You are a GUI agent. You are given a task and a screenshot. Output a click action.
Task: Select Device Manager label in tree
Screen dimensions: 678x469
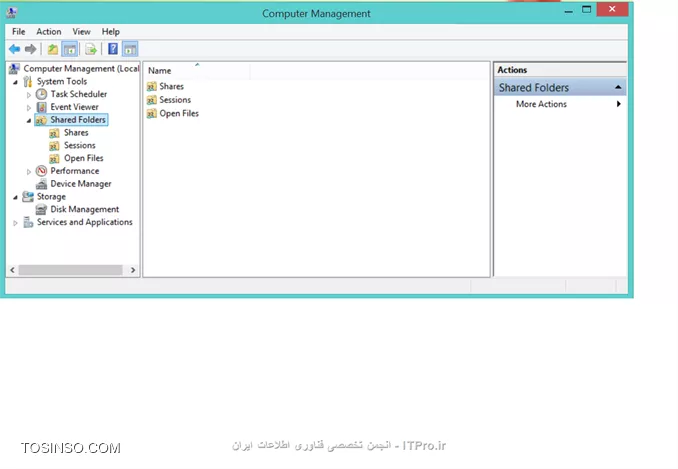point(81,184)
